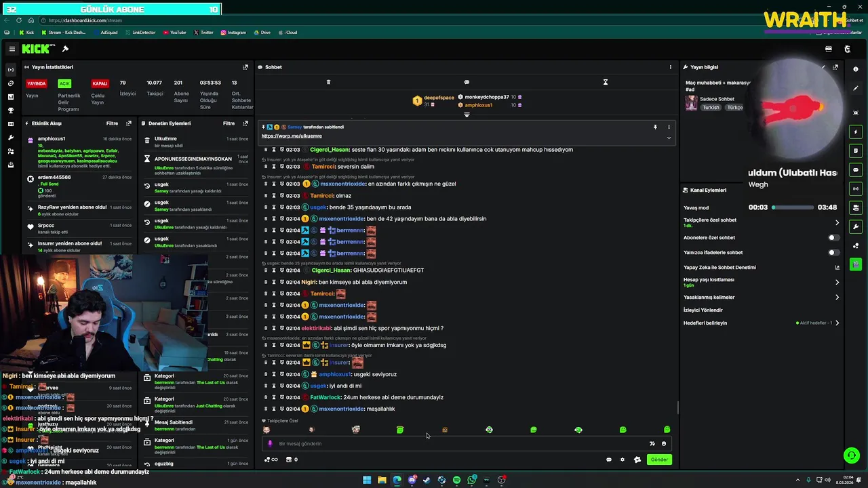Send chat message with Gönder button
This screenshot has width=868, height=488.
tap(659, 460)
